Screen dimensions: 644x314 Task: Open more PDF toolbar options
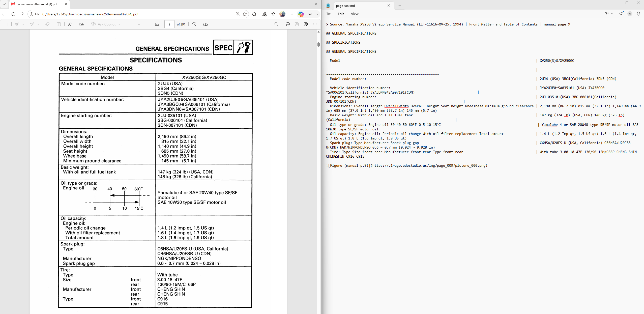(315, 24)
